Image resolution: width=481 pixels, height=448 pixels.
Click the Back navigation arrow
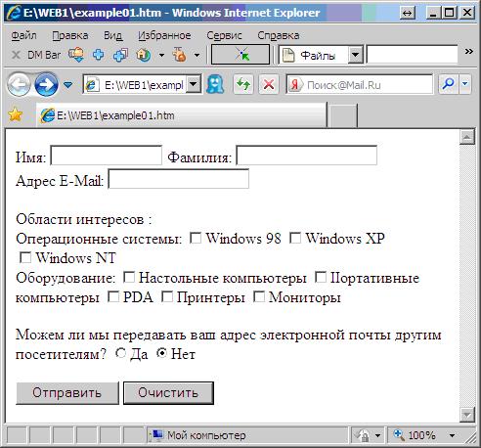click(20, 85)
